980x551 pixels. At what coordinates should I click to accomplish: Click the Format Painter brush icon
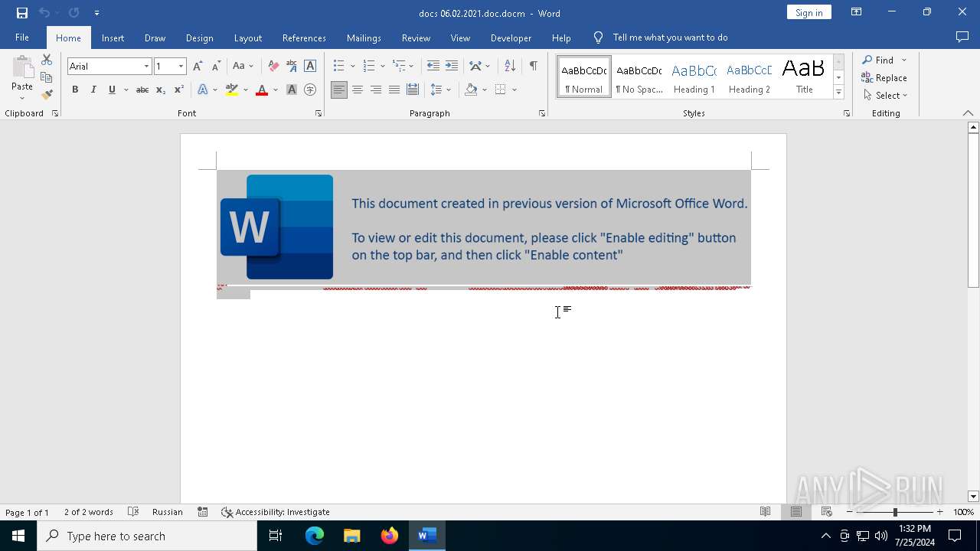47,95
